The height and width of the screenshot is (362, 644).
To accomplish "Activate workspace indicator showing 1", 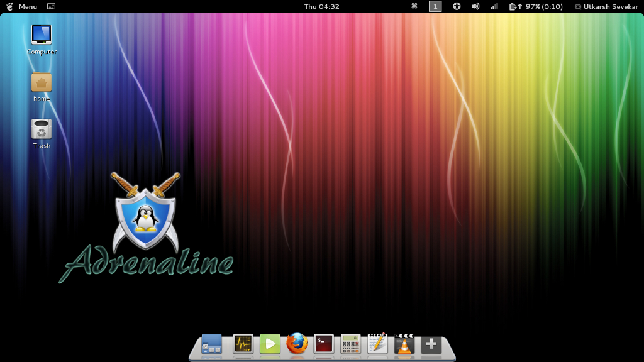I will pyautogui.click(x=435, y=6).
